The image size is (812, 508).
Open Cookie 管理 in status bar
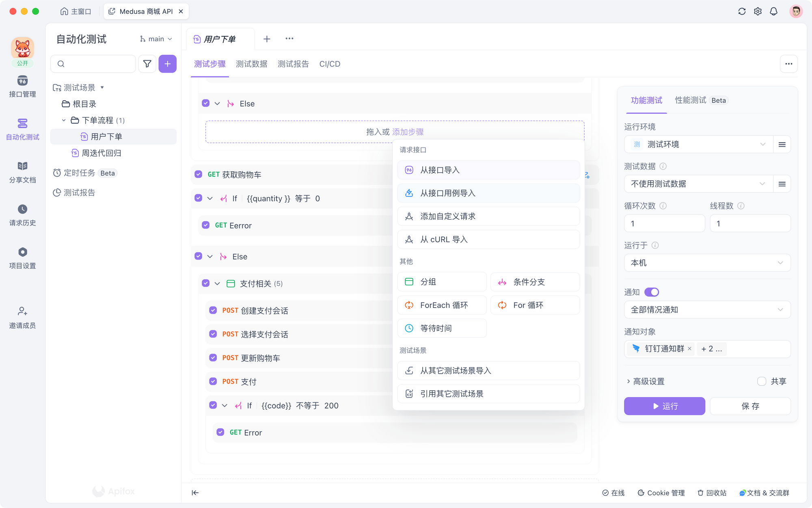pos(661,493)
